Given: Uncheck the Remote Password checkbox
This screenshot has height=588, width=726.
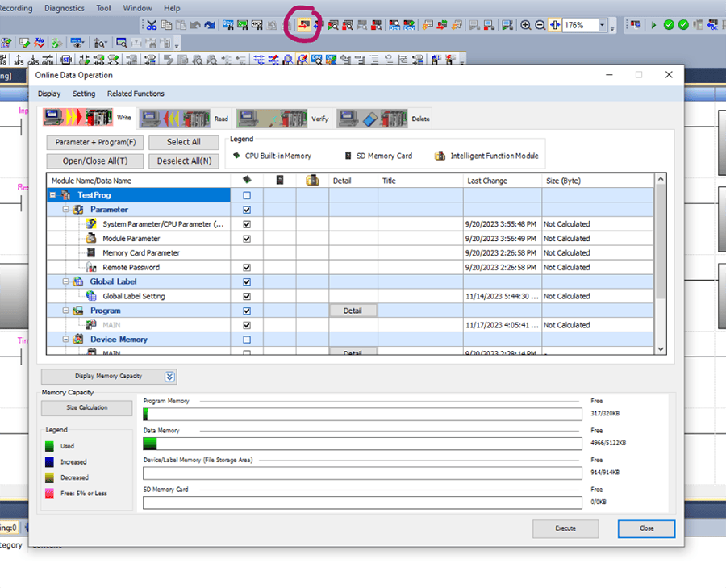Looking at the screenshot, I should 247,268.
